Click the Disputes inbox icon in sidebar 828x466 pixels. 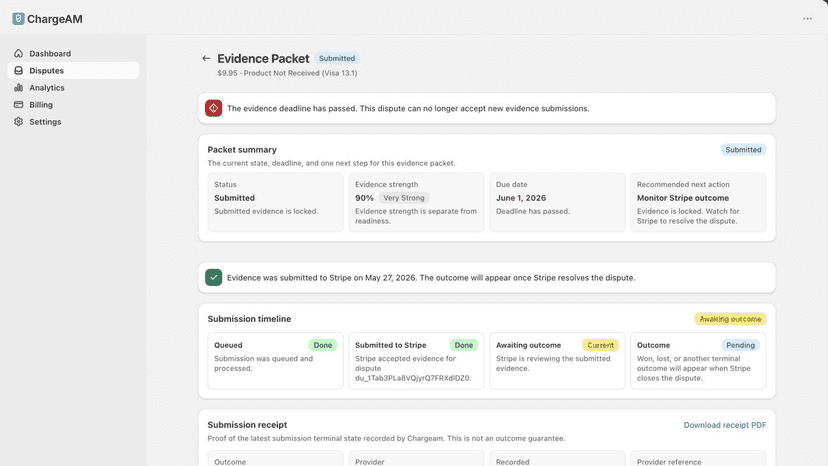pyautogui.click(x=18, y=70)
